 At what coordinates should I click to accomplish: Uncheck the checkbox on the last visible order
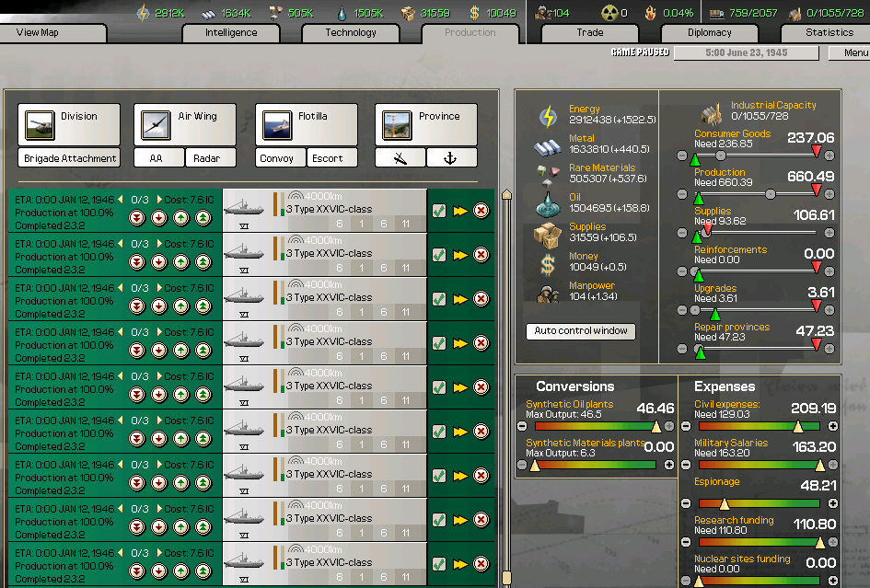point(439,564)
